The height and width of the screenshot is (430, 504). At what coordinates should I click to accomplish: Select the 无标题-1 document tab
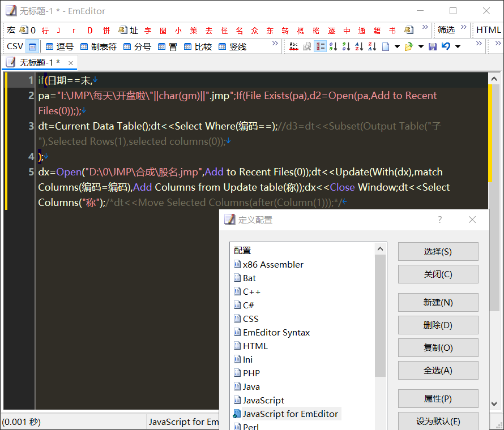40,62
